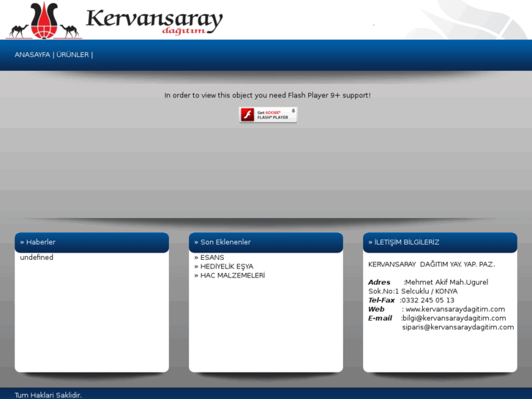
Task: Click the Kervansaray tulip and camels logo
Action: point(44,20)
